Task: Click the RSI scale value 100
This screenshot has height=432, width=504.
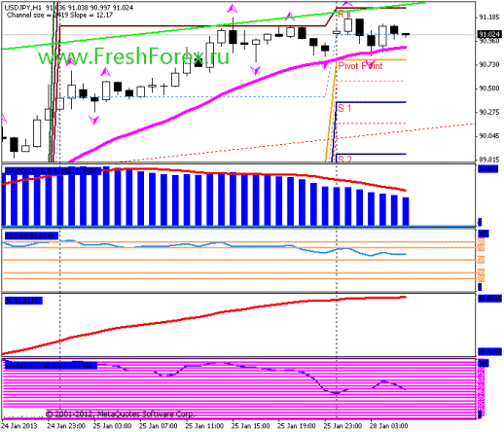Action: [484, 234]
